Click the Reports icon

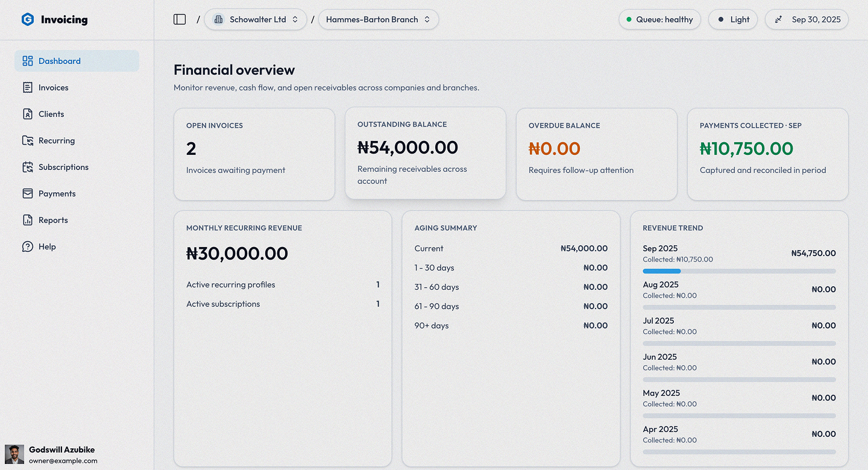tap(27, 220)
